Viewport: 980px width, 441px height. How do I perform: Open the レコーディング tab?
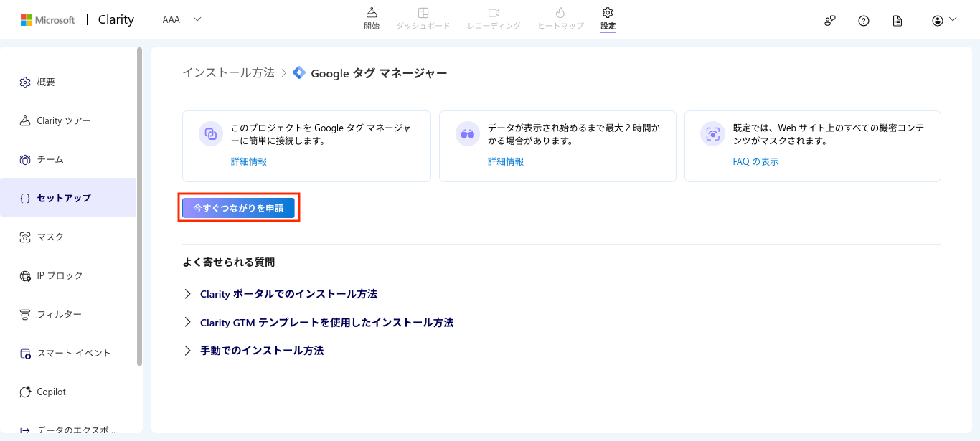coord(494,19)
